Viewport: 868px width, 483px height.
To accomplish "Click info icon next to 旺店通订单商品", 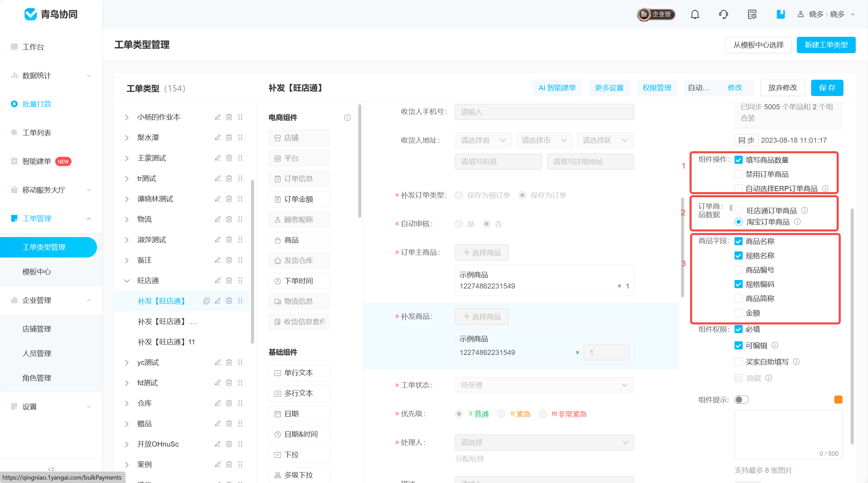I will point(804,211).
